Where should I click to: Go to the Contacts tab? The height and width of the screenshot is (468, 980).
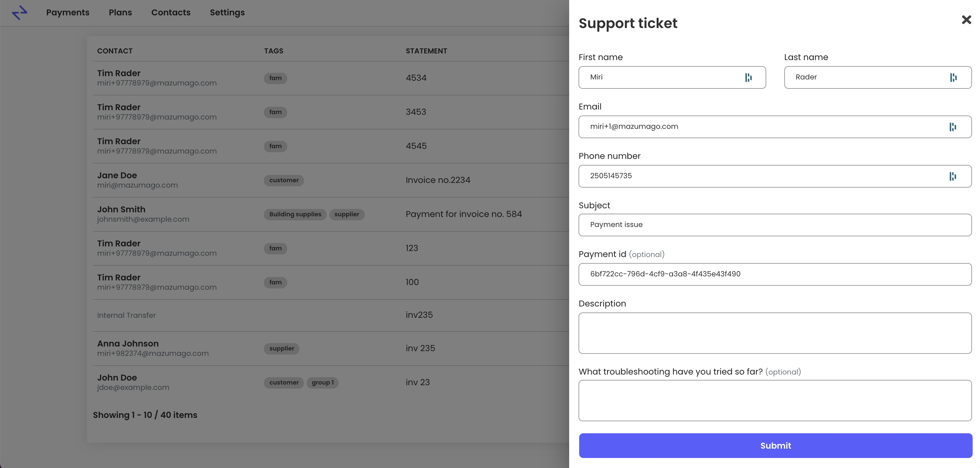171,13
